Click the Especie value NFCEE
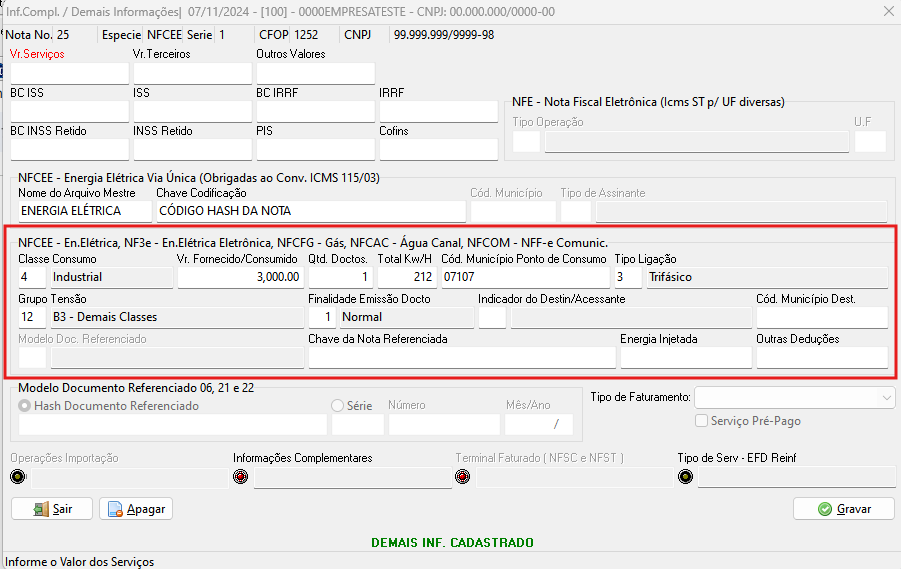 pos(164,35)
